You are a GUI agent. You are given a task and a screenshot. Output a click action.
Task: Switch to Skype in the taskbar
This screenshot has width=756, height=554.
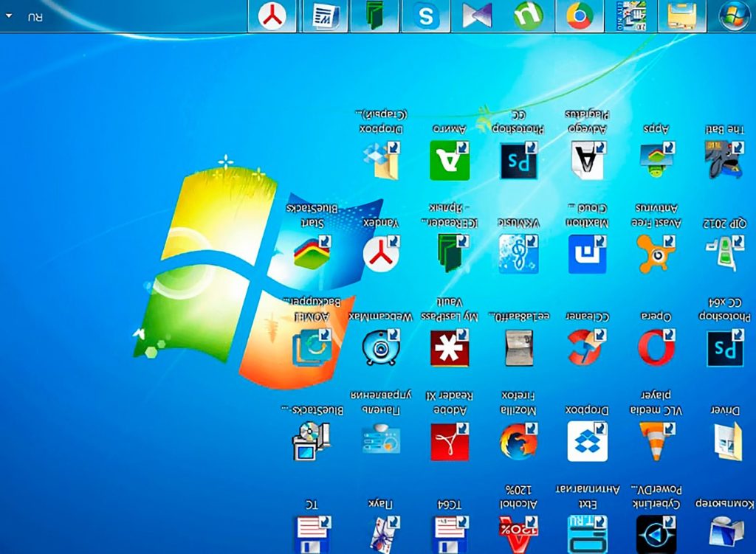(x=426, y=16)
